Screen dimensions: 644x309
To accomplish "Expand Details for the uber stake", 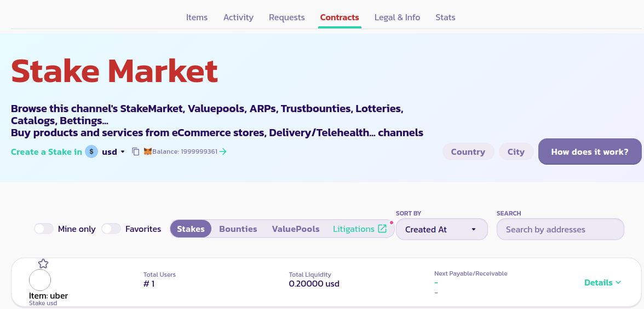I will (x=602, y=283).
